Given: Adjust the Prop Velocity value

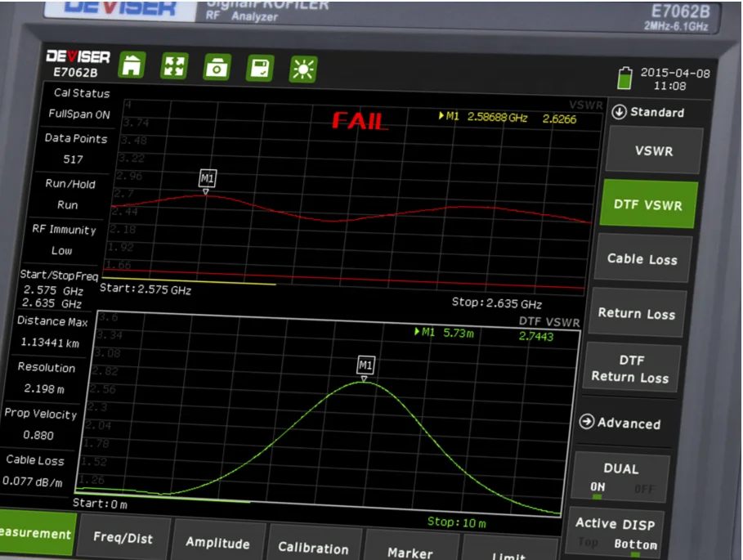Looking at the screenshot, I should click(41, 424).
